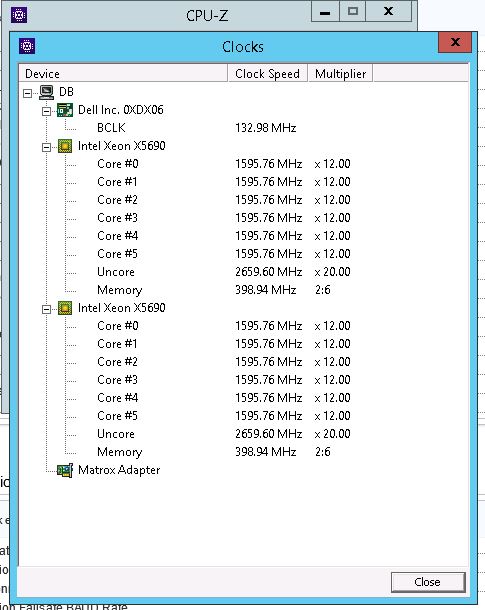
Task: Select Core #3 under second Xeon
Action: tap(117, 380)
